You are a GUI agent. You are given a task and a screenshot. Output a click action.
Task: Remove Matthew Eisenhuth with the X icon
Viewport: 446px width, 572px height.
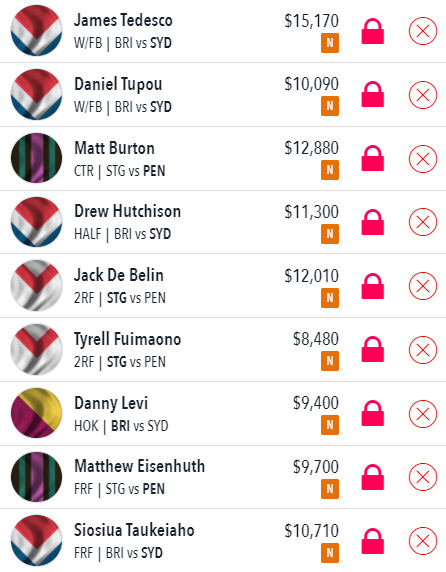click(423, 477)
